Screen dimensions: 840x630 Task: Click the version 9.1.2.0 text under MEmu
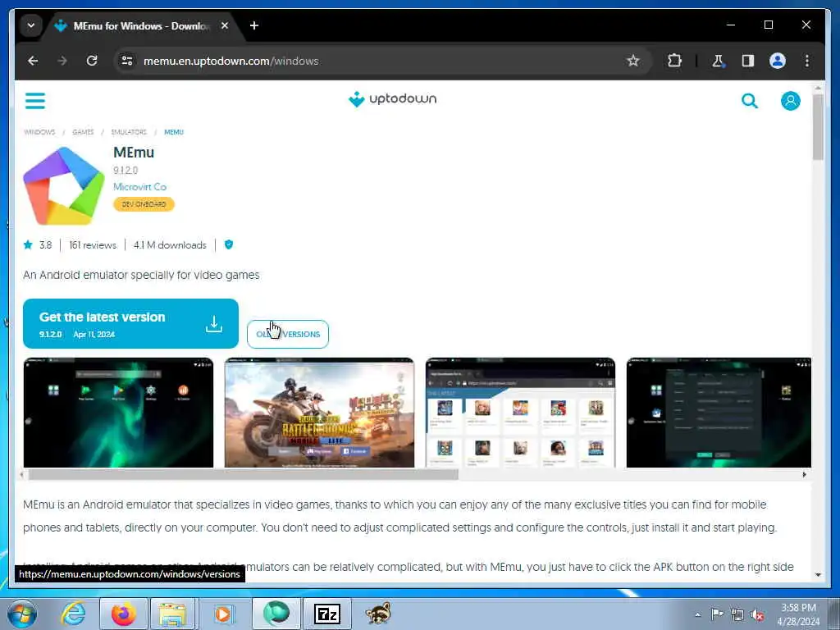pos(126,171)
